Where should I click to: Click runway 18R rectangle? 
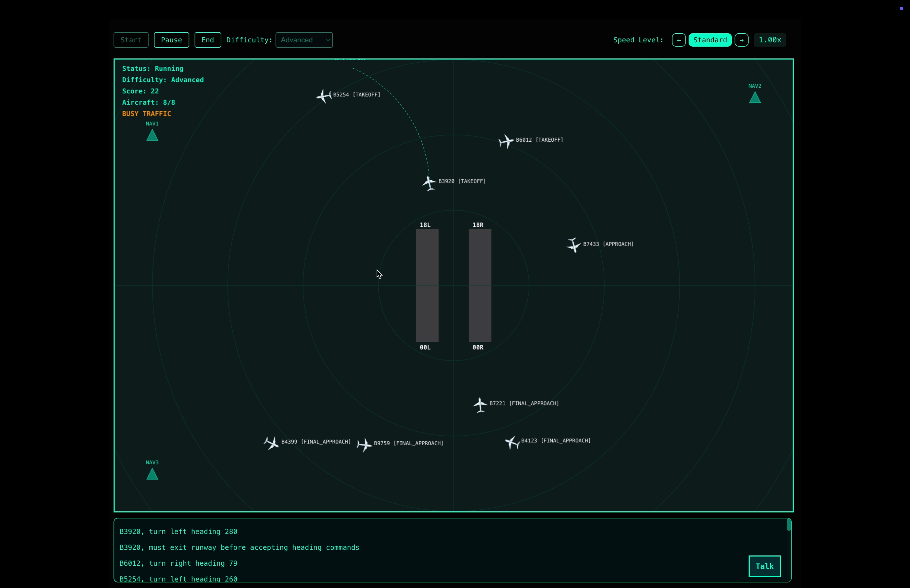480,286
